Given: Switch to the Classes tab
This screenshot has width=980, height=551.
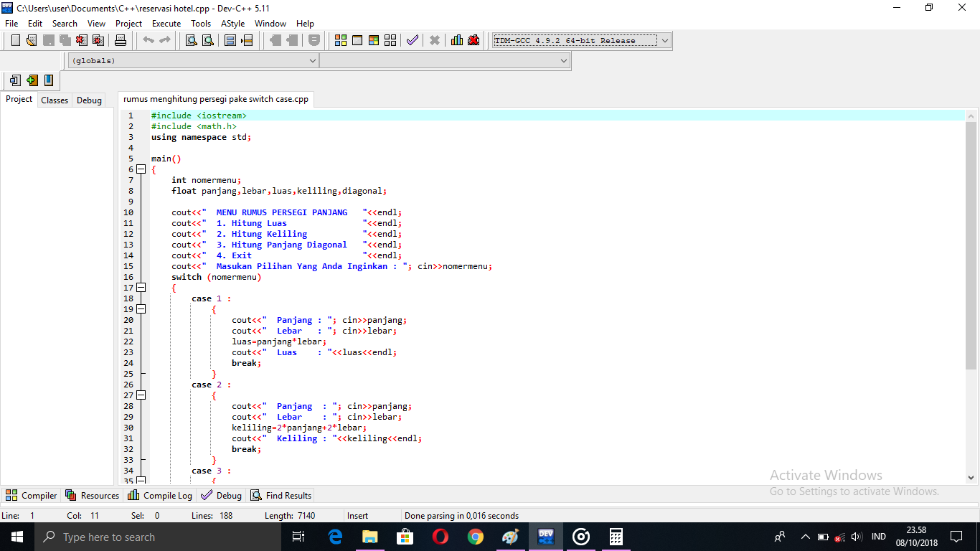Looking at the screenshot, I should [55, 100].
